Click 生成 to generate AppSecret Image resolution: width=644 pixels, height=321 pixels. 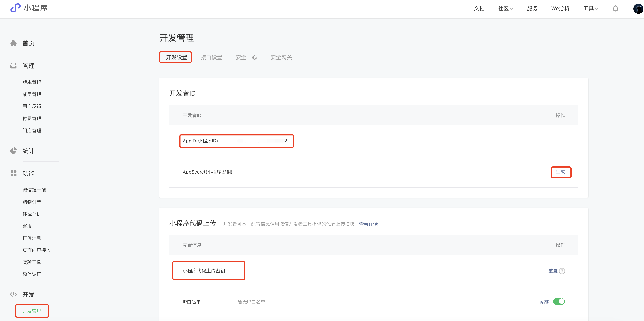point(560,172)
